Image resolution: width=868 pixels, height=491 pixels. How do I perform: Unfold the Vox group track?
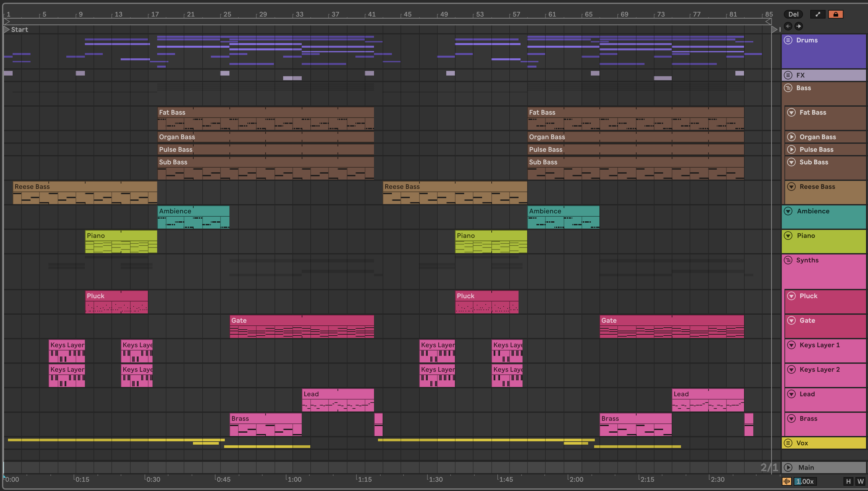pyautogui.click(x=788, y=443)
